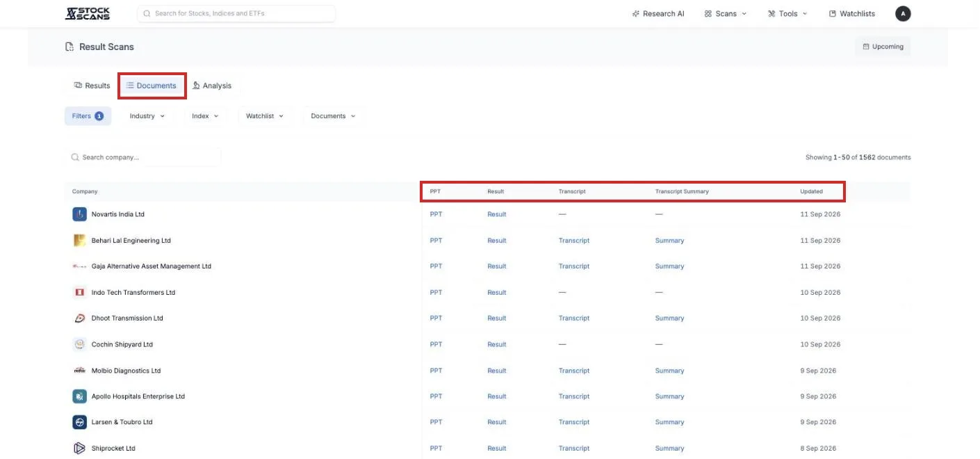This screenshot has height=459, width=980.
Task: Open Watchlists from top navigation
Action: click(x=852, y=13)
